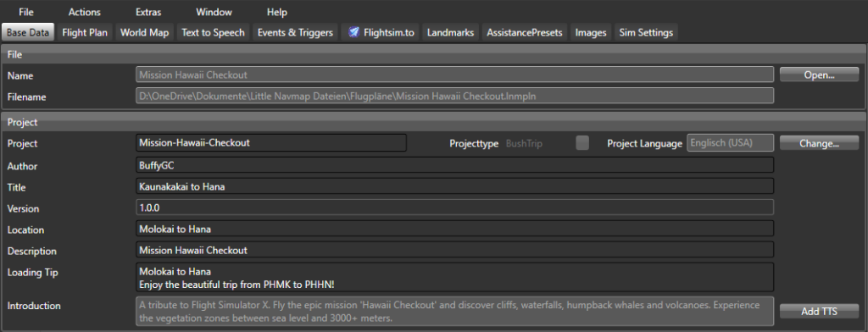Screen dimensions: 868x332
Task: Click the Location label
Action: 25,230
